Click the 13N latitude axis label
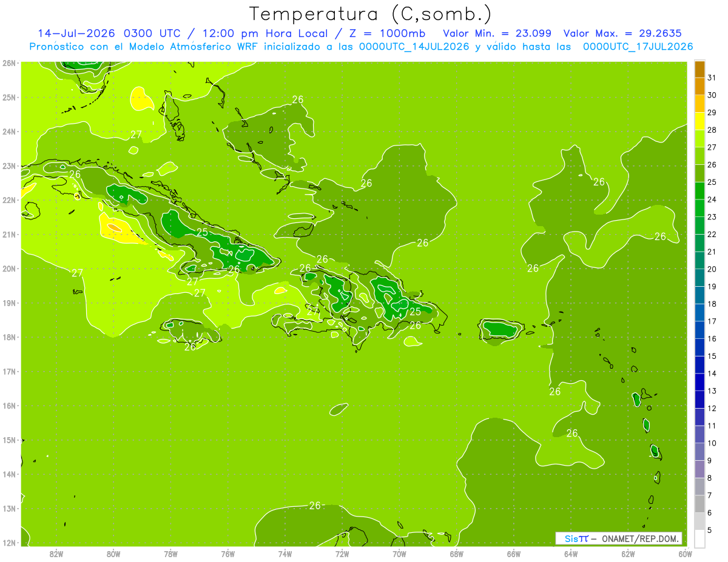Viewport: 728px width, 562px height. [8, 508]
